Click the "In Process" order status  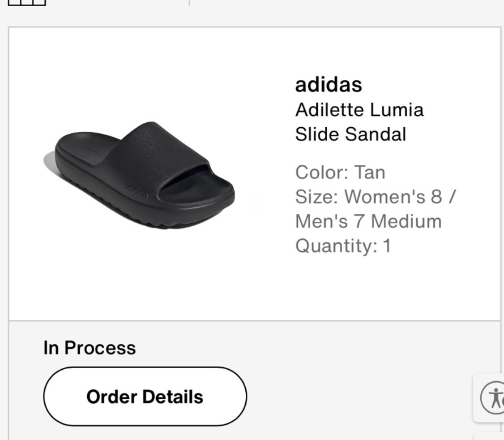(x=90, y=348)
